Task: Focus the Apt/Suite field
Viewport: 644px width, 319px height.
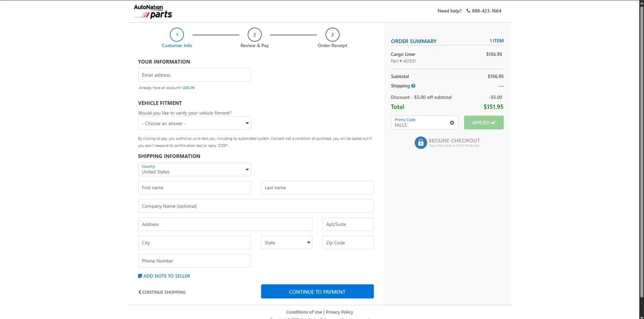Action: (348, 224)
